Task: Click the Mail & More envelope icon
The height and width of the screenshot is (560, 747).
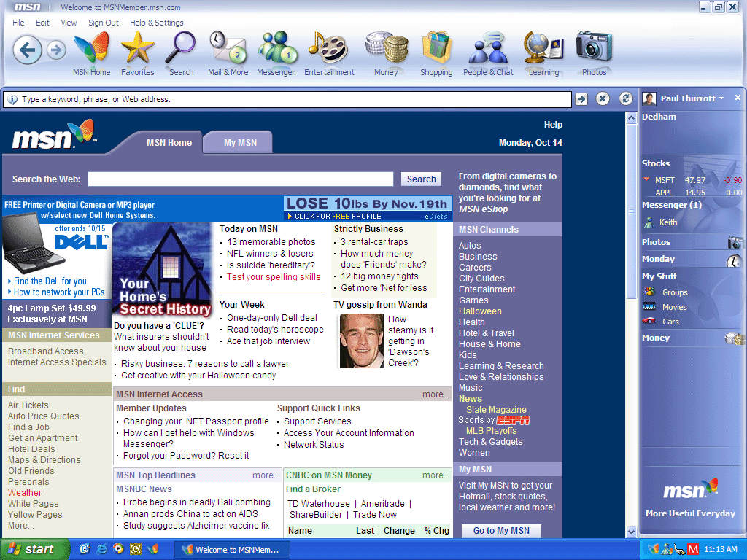Action: 228,50
